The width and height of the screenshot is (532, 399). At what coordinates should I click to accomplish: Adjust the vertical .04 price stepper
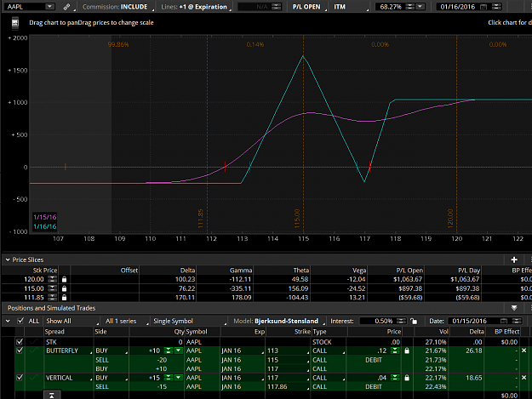tap(395, 378)
